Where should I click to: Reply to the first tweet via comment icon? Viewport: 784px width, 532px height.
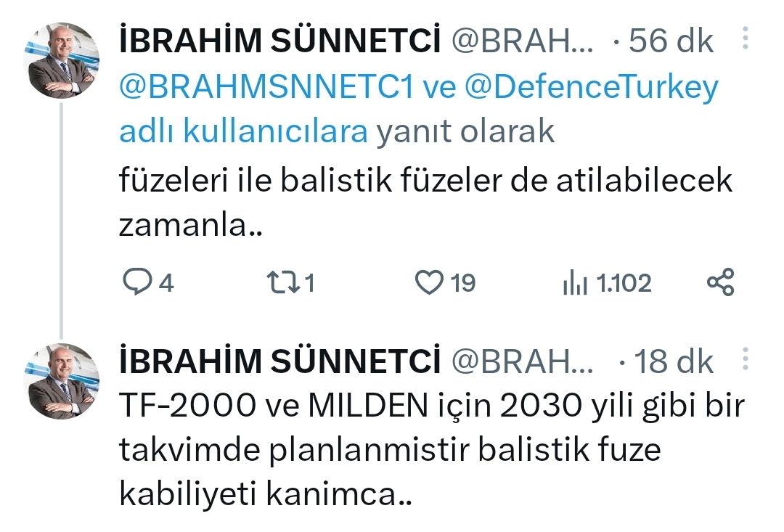(136, 282)
